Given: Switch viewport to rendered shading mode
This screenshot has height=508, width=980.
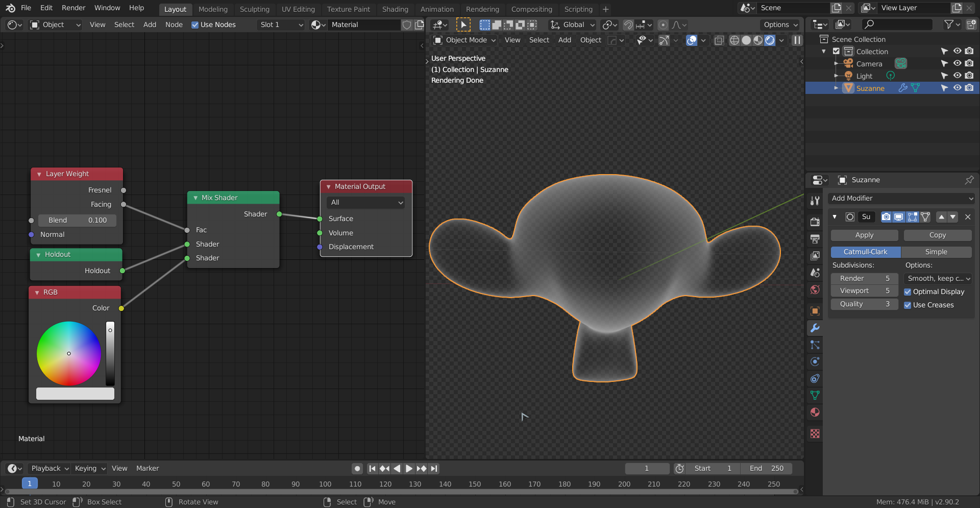Looking at the screenshot, I should point(770,40).
